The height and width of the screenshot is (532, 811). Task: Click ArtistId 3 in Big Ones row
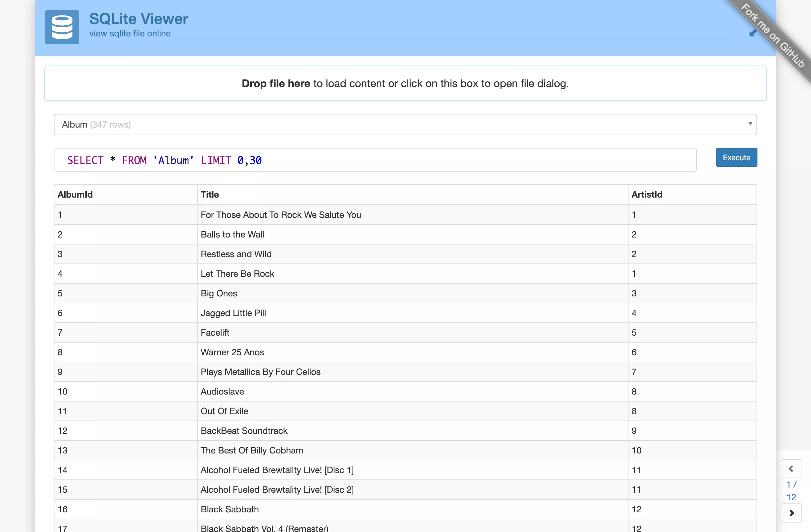[x=692, y=293]
